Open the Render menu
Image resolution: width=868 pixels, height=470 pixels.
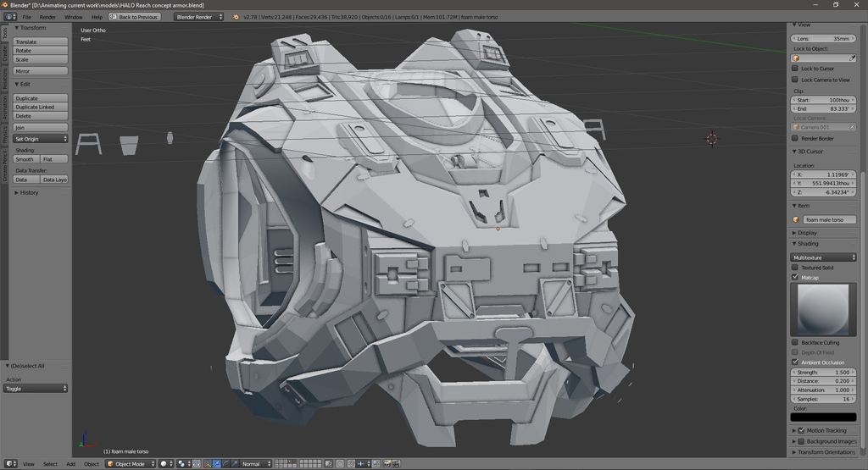coord(47,16)
